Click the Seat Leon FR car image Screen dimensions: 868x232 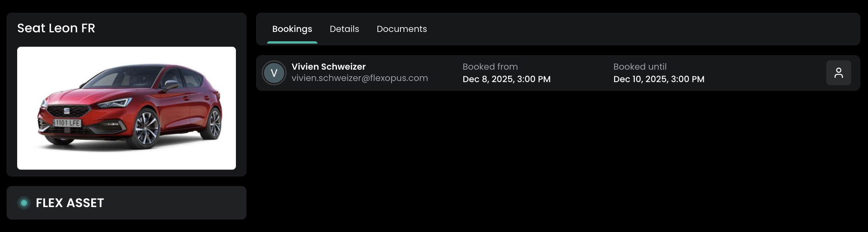pos(126,108)
